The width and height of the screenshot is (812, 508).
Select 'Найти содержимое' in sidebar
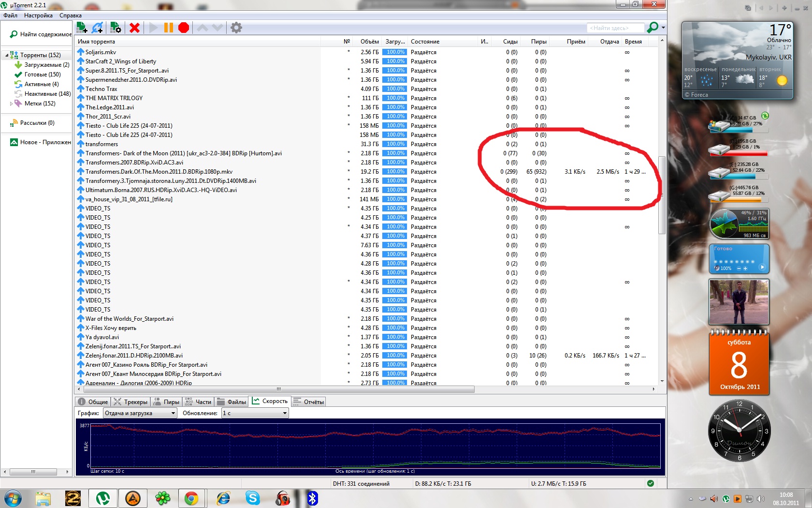coord(41,34)
